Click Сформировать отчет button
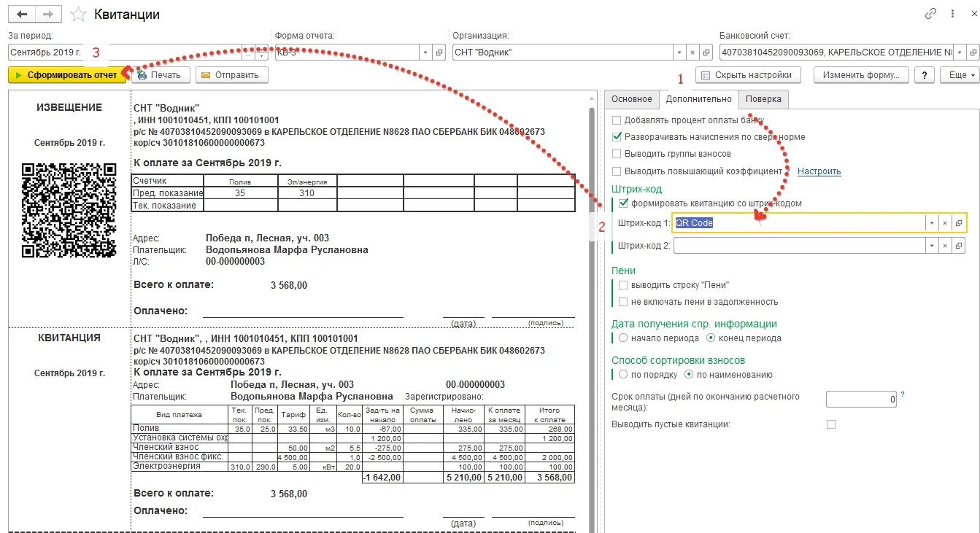Viewport: 980px width, 533px height. [67, 75]
